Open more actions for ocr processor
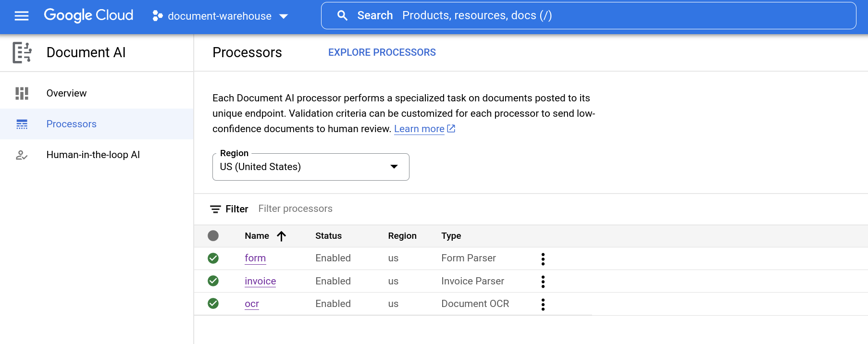 tap(543, 304)
